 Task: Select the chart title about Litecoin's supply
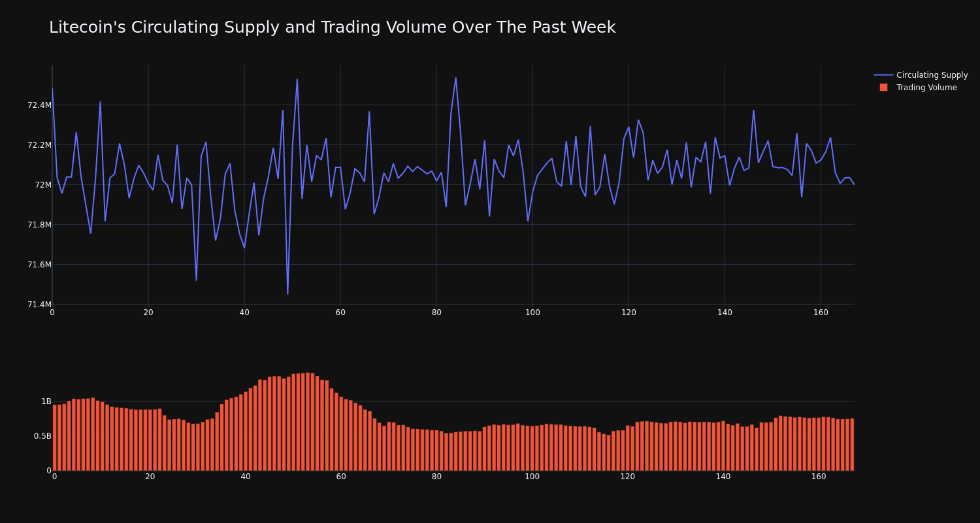pyautogui.click(x=332, y=27)
